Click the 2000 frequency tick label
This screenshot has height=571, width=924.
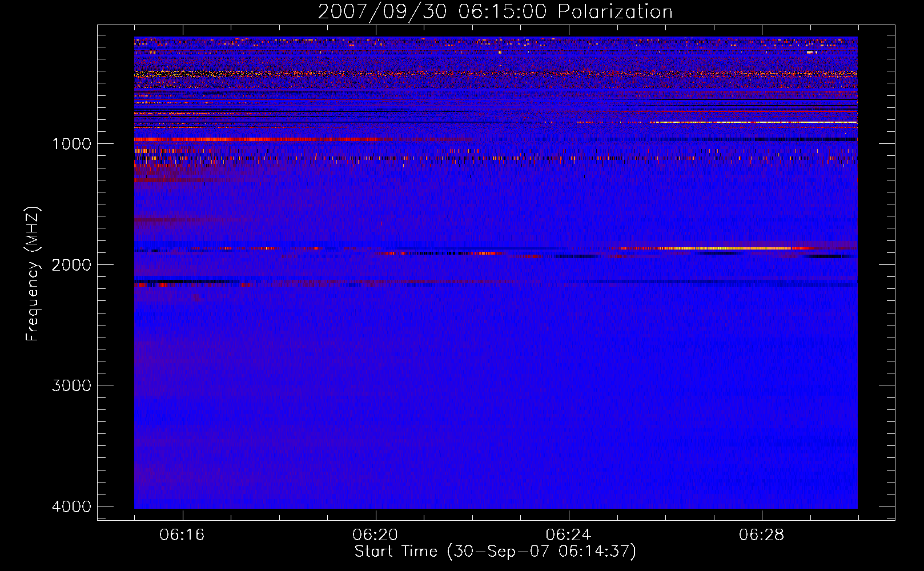coord(71,265)
